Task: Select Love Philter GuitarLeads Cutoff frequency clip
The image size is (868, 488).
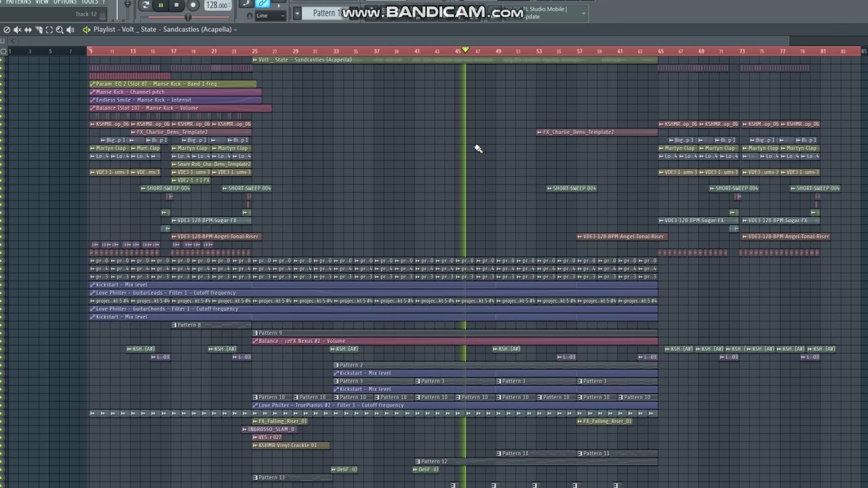Action: point(374,293)
